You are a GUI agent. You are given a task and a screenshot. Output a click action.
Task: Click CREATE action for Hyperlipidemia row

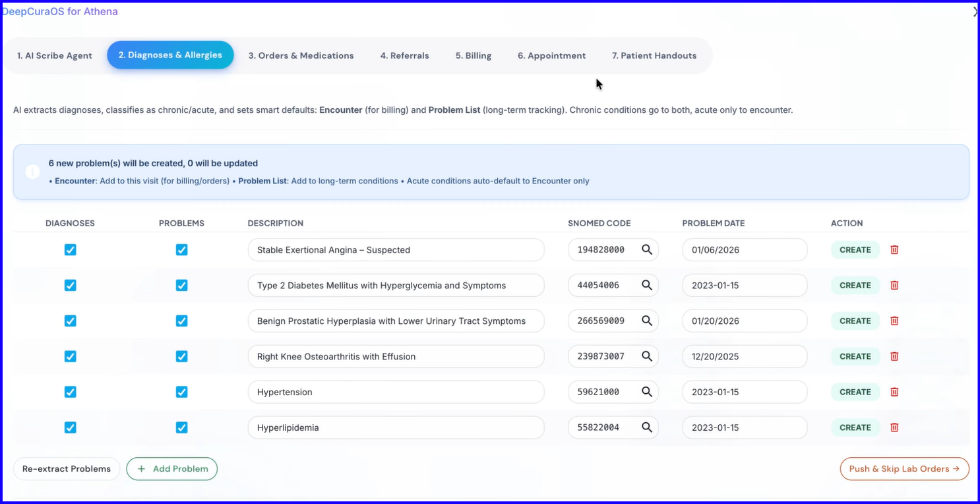point(855,428)
